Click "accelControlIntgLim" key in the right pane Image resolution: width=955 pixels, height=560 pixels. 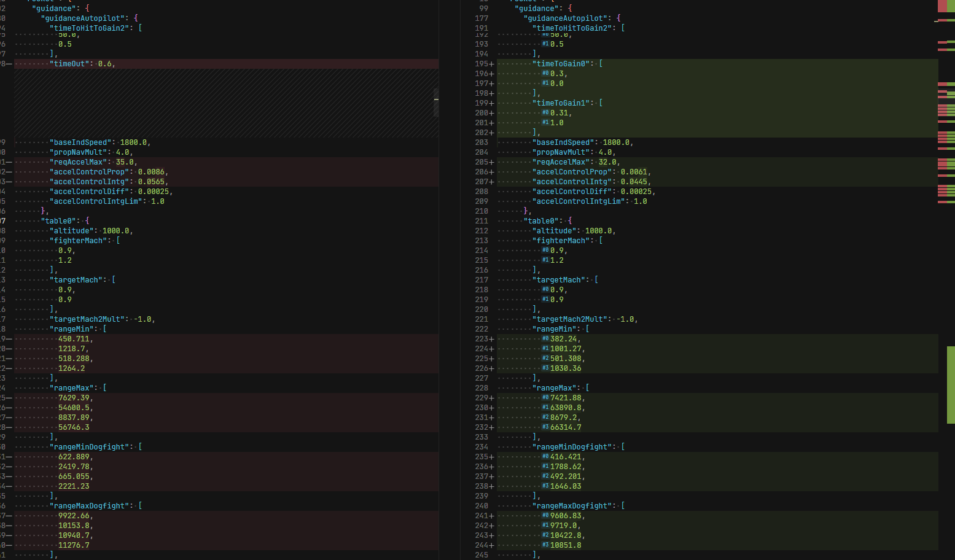[x=579, y=201]
